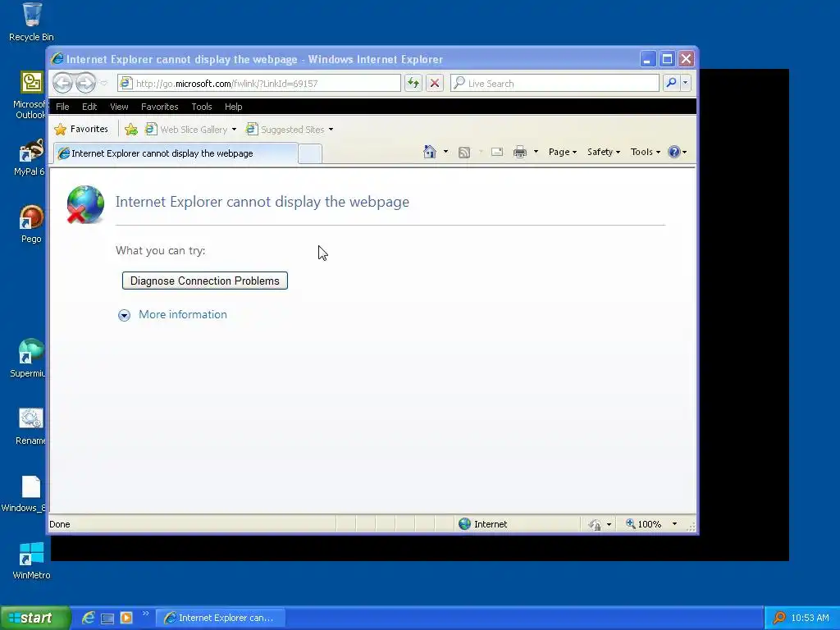Viewport: 840px width, 630px height.
Task: Expand Print options dropdown arrow
Action: 536,152
